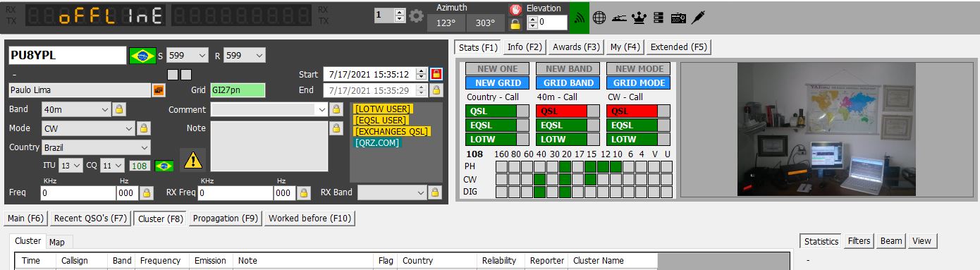Toggle the red lock next to Start time

pyautogui.click(x=437, y=74)
